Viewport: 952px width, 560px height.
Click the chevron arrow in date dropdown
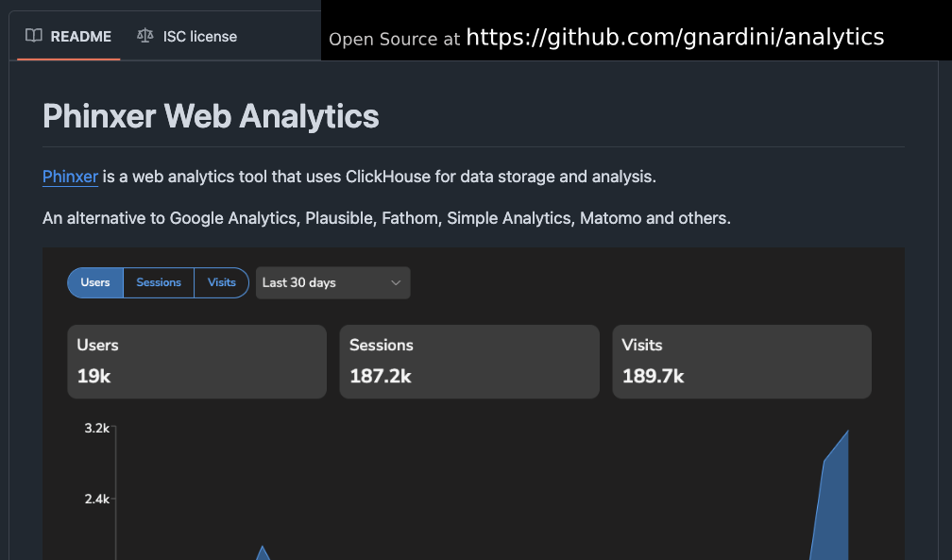pos(396,282)
